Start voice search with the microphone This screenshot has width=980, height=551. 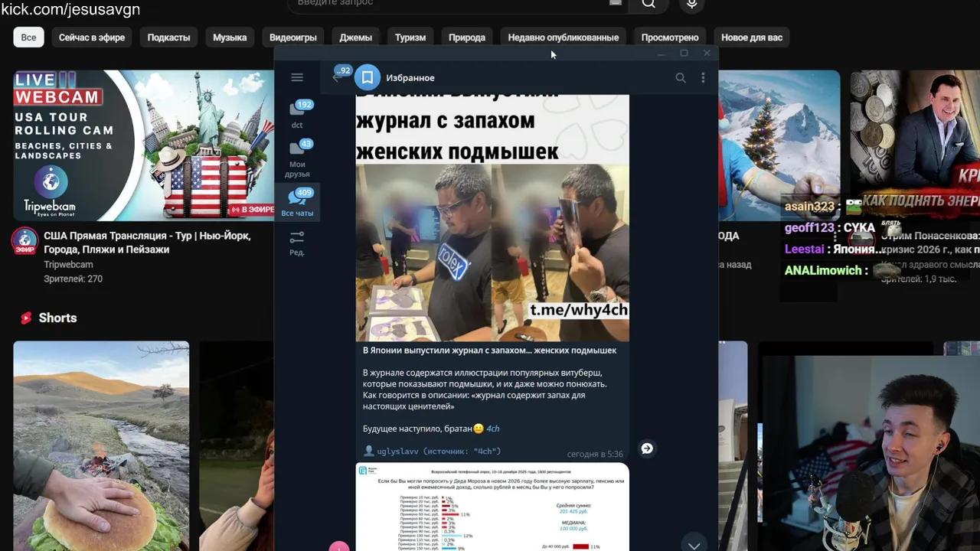691,4
